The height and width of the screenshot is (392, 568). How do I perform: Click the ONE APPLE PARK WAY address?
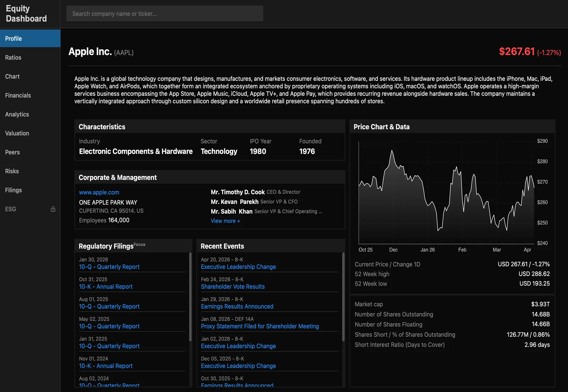click(108, 203)
